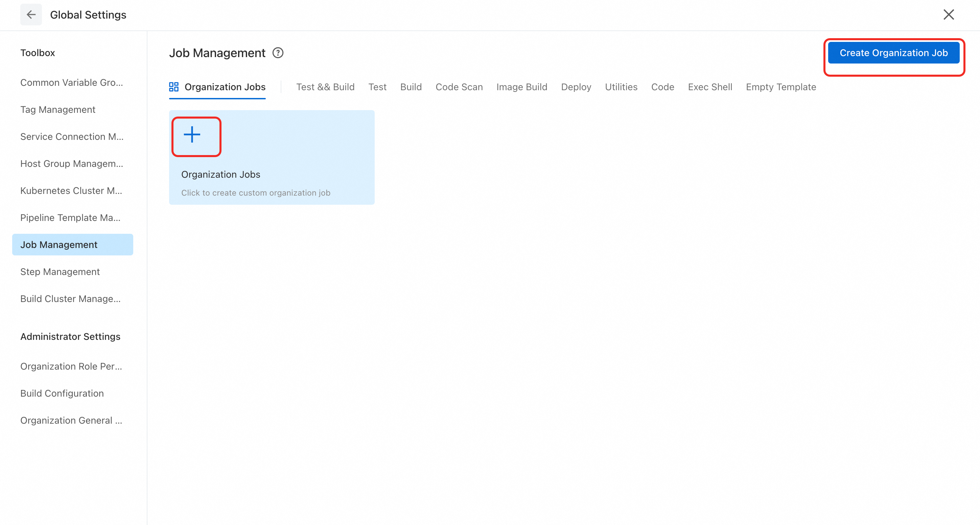Open Common Variable Groups in sidebar
This screenshot has width=980, height=525.
click(x=72, y=82)
